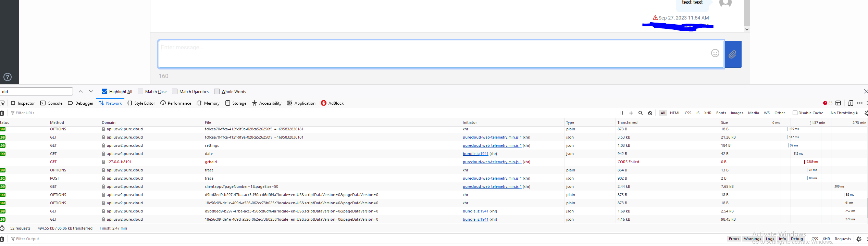Go to next find result arrow
Viewport: 868px width, 246px height.
coord(91,91)
